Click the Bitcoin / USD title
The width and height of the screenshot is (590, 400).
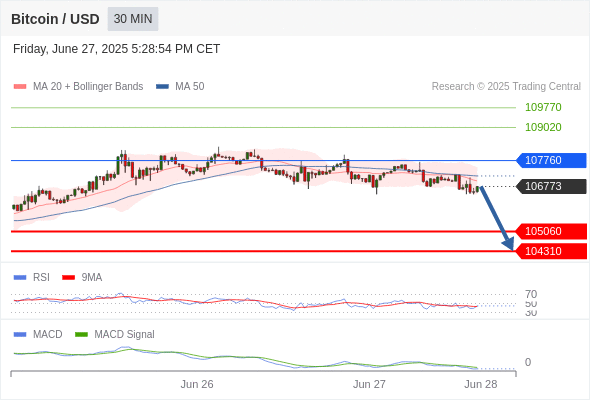(55, 19)
